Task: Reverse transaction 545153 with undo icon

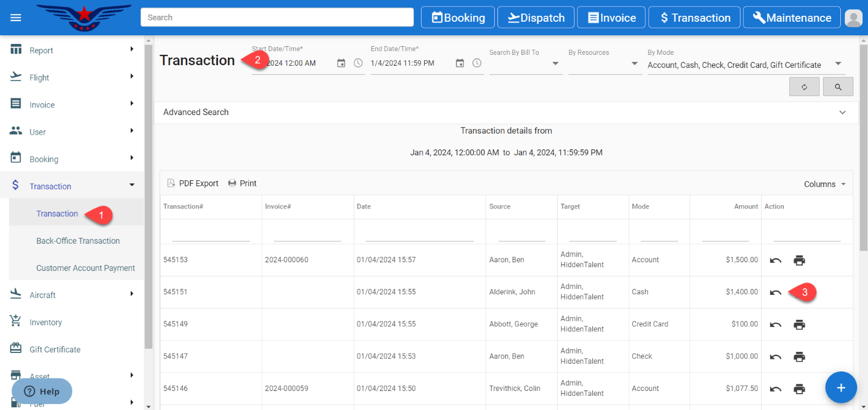Action: coord(775,261)
